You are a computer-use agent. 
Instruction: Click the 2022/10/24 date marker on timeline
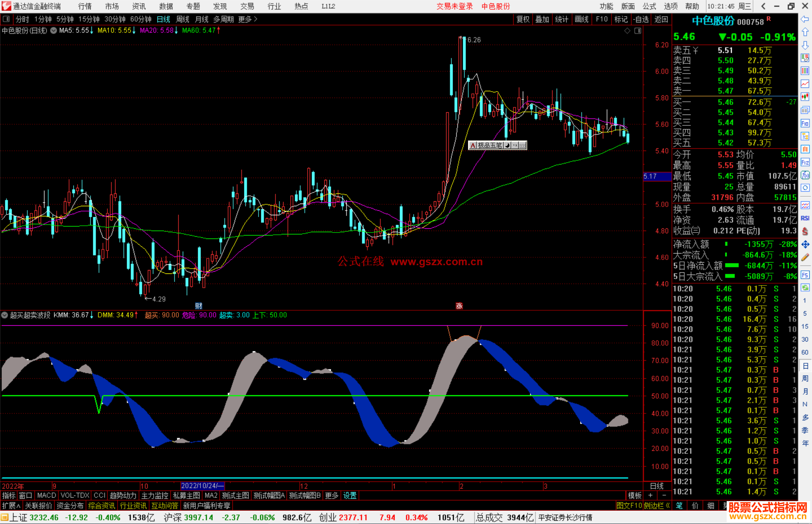(x=202, y=486)
